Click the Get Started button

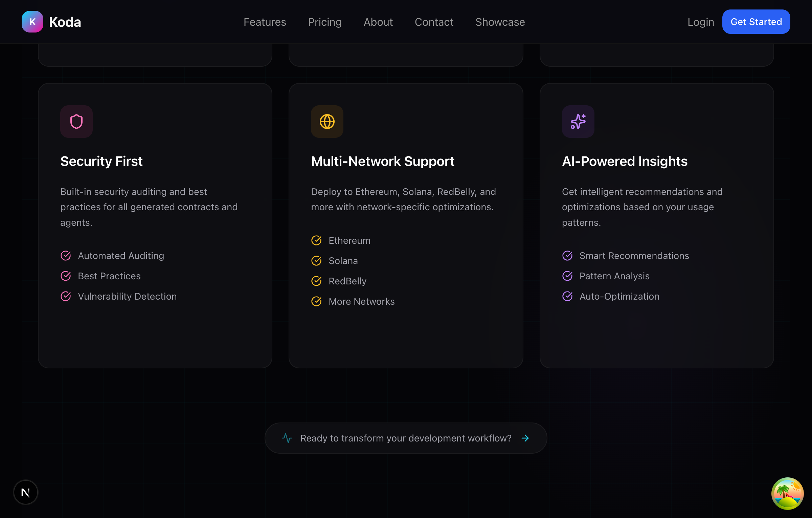756,22
